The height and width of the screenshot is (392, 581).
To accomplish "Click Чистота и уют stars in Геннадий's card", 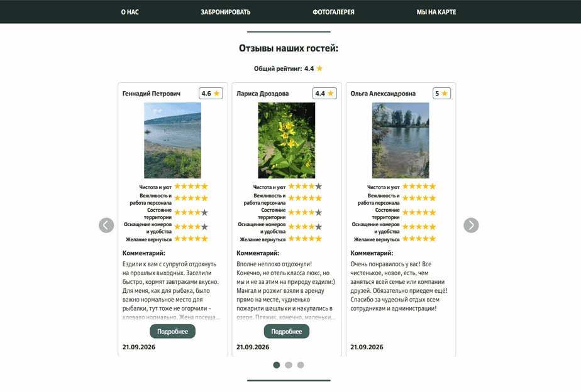I will coord(191,186).
